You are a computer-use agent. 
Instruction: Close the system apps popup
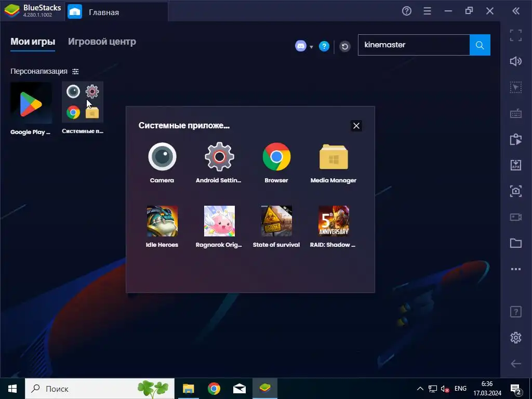[x=356, y=126]
